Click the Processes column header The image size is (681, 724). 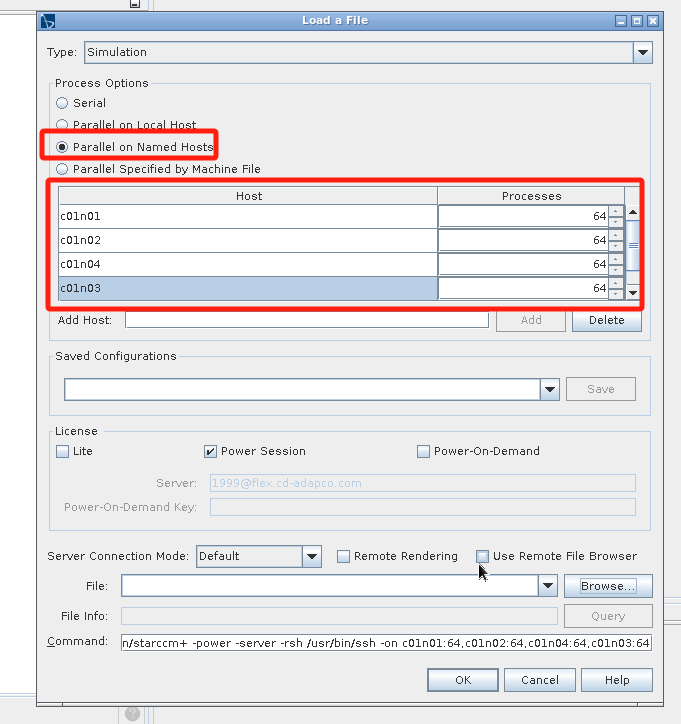pos(531,196)
